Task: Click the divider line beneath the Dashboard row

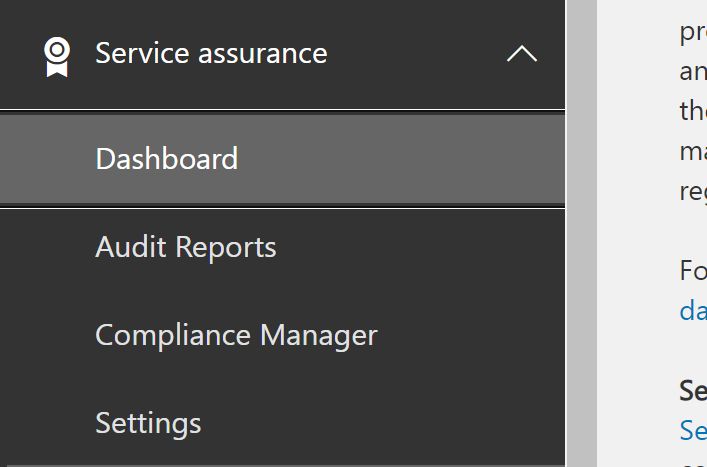Action: coord(282,208)
